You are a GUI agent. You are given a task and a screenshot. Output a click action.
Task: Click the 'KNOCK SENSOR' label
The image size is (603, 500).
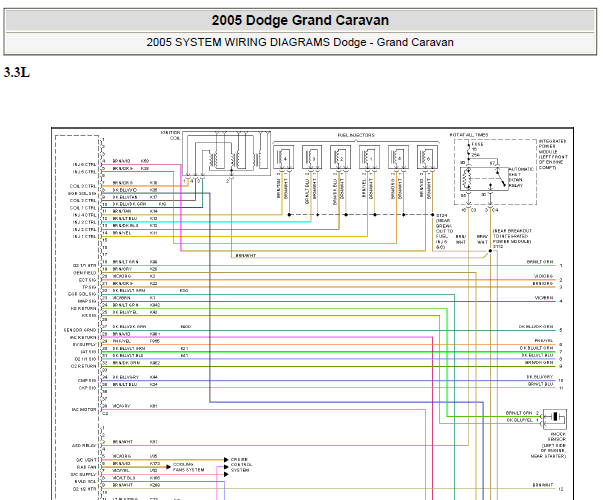click(558, 437)
